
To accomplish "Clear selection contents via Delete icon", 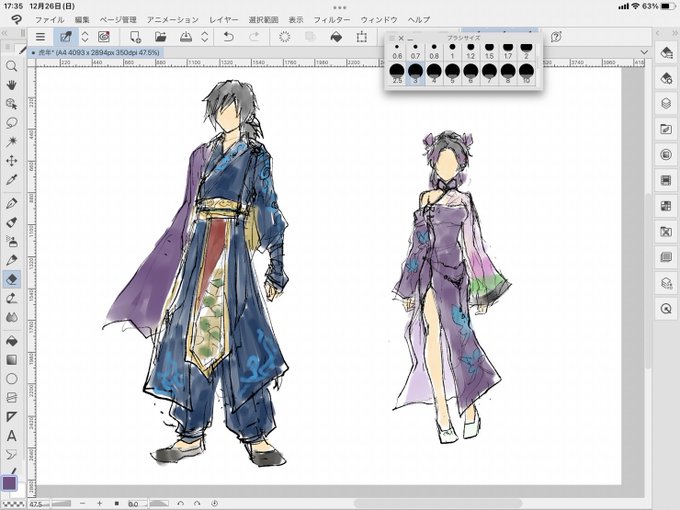I will point(284,37).
